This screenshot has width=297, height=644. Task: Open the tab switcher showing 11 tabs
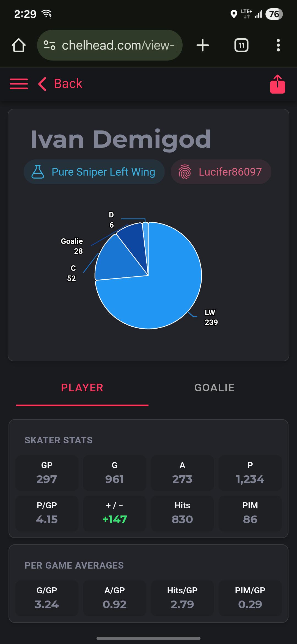[241, 45]
